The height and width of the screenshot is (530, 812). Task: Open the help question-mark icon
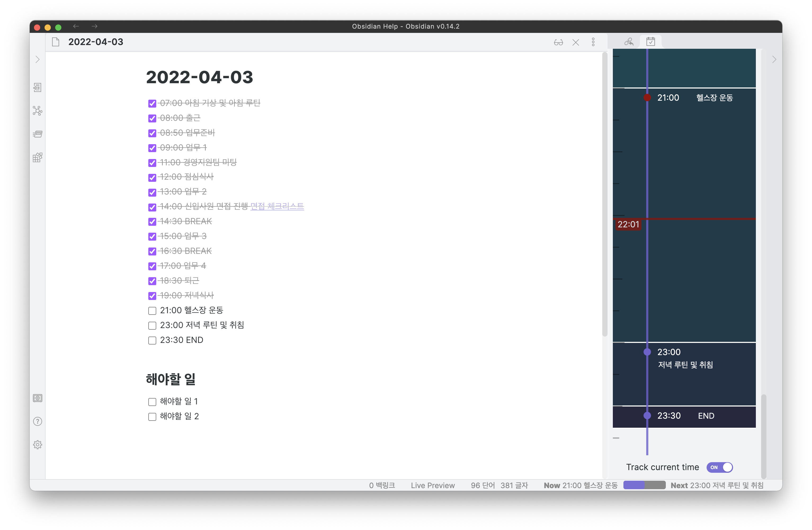pos(38,421)
